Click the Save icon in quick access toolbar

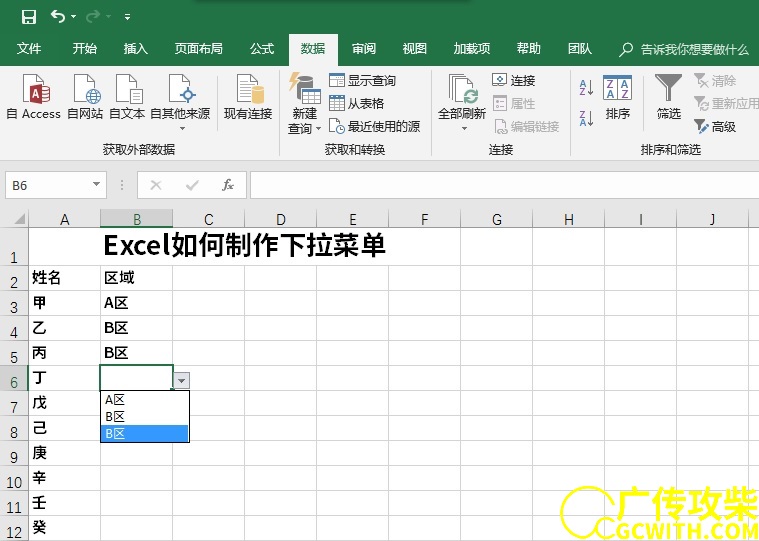29,17
